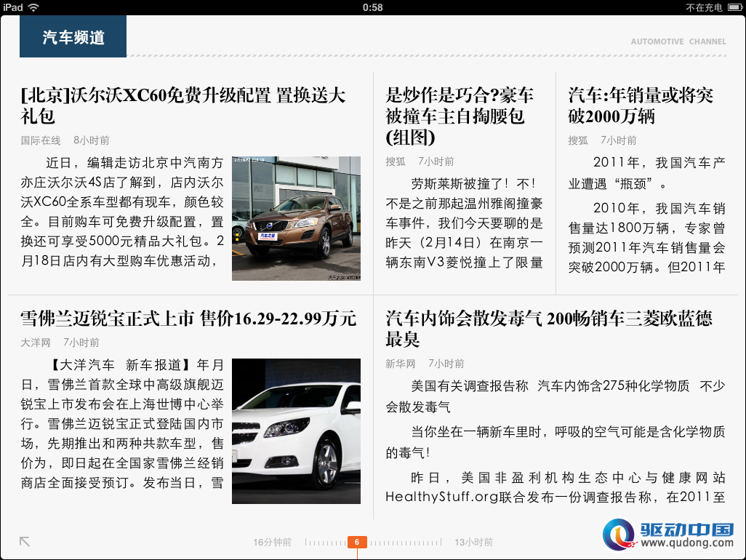Select page marker 6 on timeline
746x560 pixels.
[x=357, y=542]
